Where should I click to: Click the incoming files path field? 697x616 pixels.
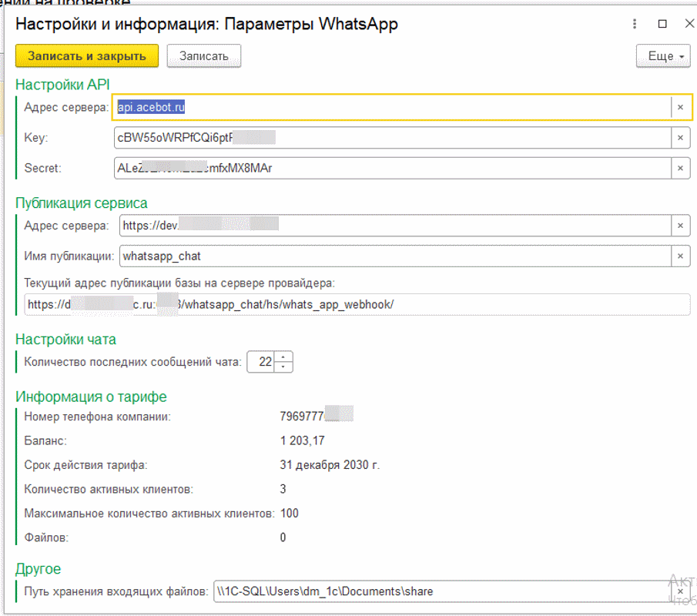pyautogui.click(x=443, y=591)
